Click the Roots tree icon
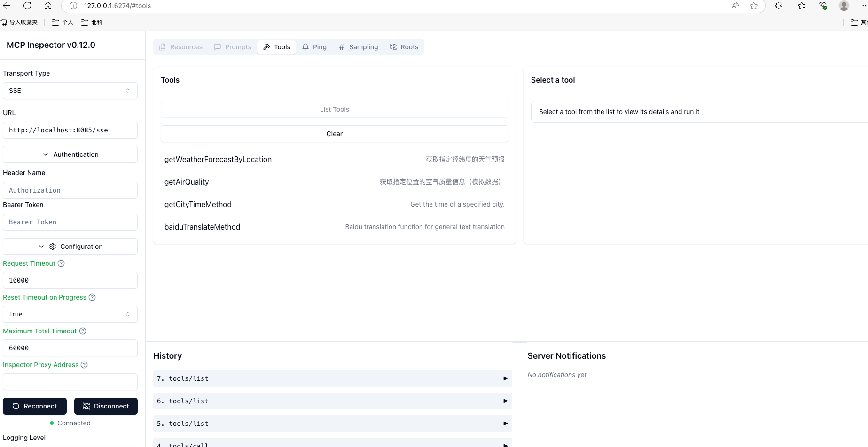The image size is (868, 447). click(x=393, y=47)
